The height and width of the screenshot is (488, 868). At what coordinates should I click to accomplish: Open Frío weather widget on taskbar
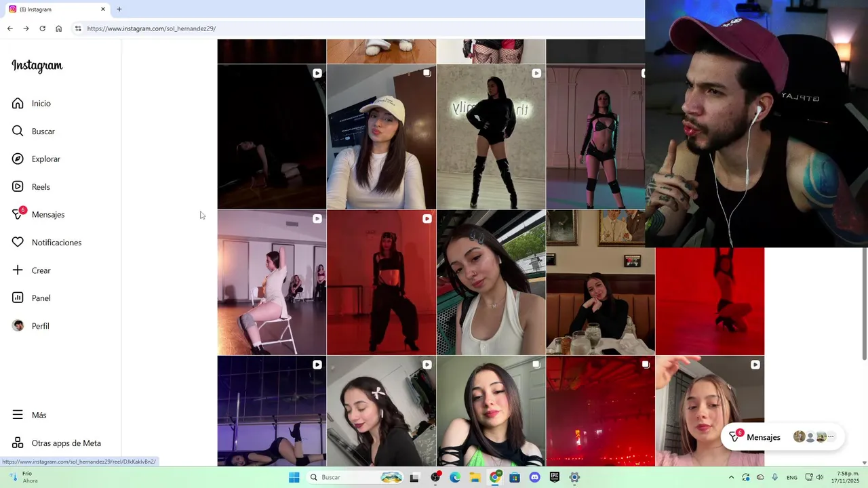[24, 477]
